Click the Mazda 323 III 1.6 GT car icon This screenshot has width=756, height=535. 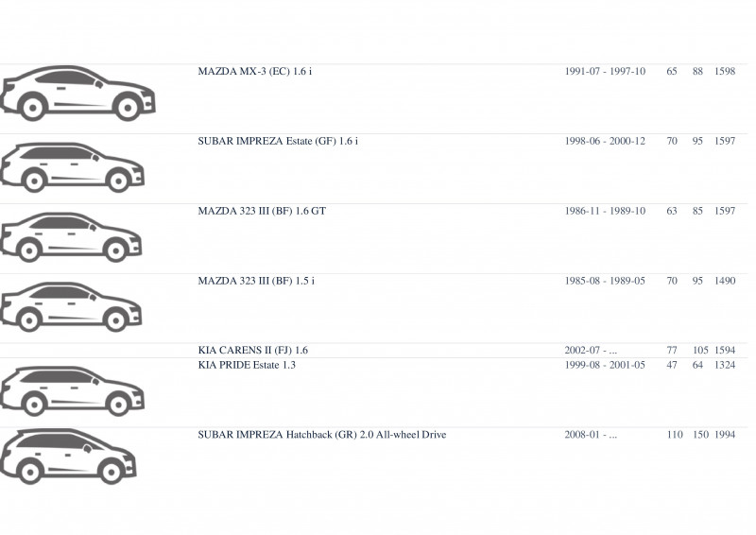71,237
